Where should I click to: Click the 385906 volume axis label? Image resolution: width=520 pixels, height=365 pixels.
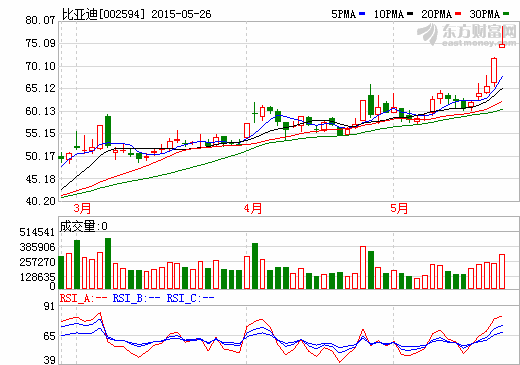pos(37,247)
